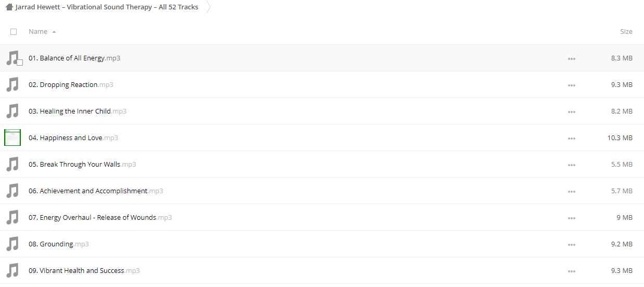Open three-dot menu for Happiness and Love
Image resolution: width=644 pixels, height=287 pixels.
click(x=572, y=139)
